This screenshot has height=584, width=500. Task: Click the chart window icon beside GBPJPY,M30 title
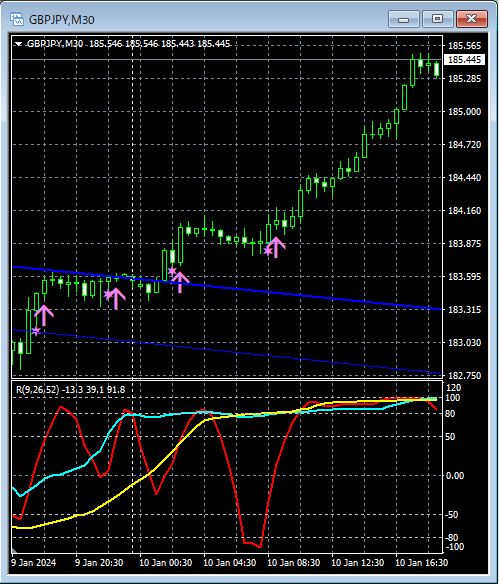[x=17, y=19]
